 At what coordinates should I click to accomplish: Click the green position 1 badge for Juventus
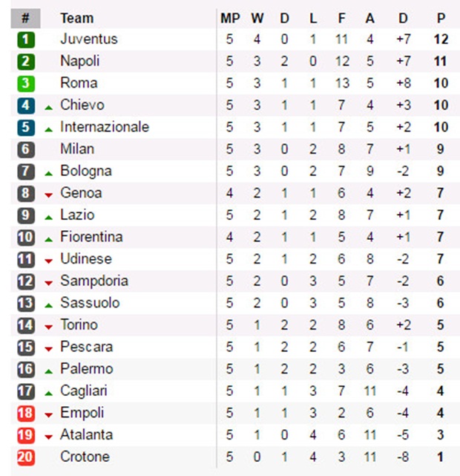(x=26, y=39)
